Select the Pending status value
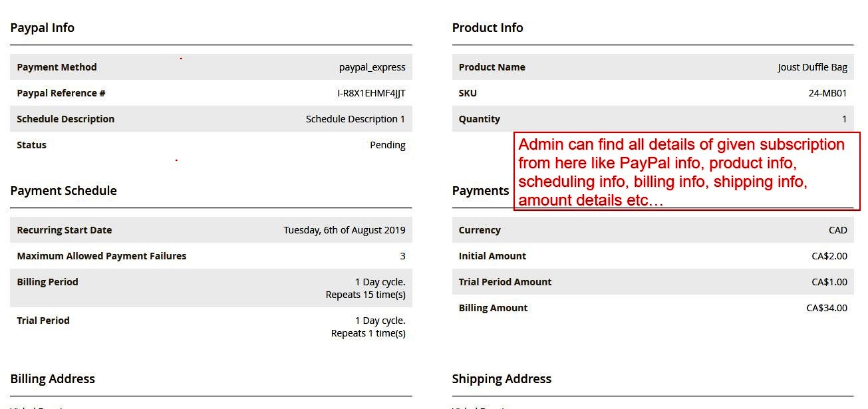The image size is (868, 409). coord(388,144)
